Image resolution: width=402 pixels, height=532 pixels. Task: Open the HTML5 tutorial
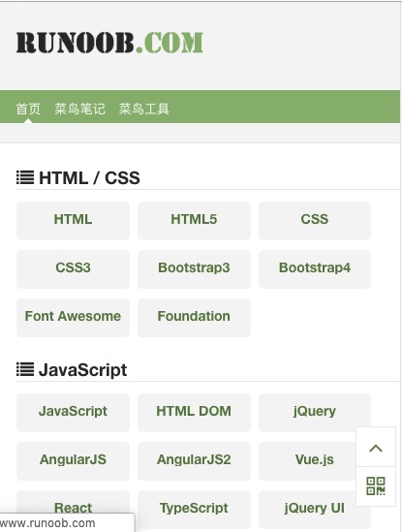[x=194, y=221]
